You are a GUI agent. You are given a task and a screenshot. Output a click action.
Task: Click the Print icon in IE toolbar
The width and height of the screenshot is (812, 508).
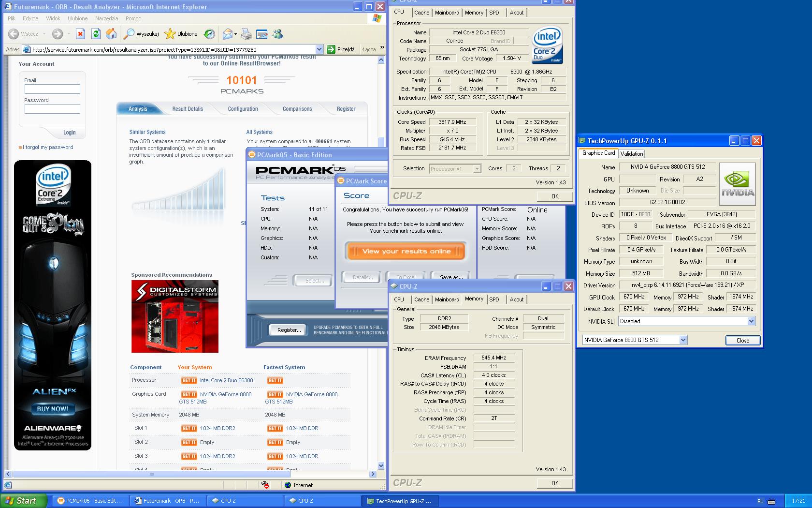tap(246, 34)
